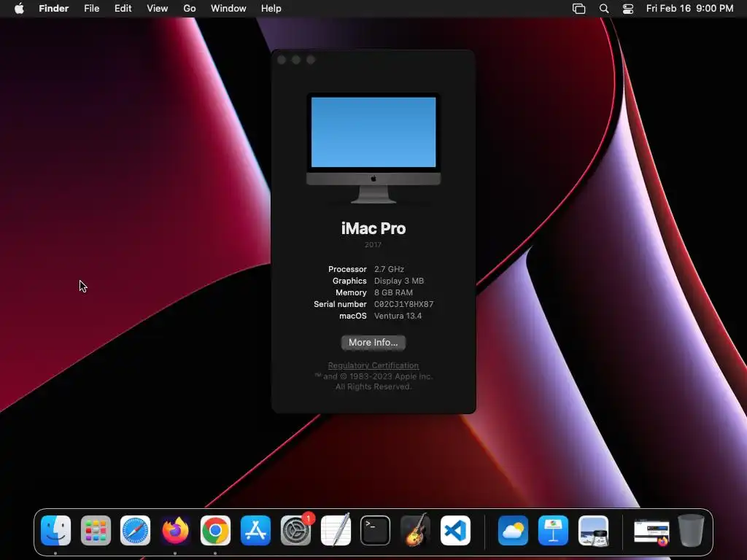Viewport: 747px width, 560px height.
Task: Click the Display 3 MB graphics value
Action: coord(399,281)
